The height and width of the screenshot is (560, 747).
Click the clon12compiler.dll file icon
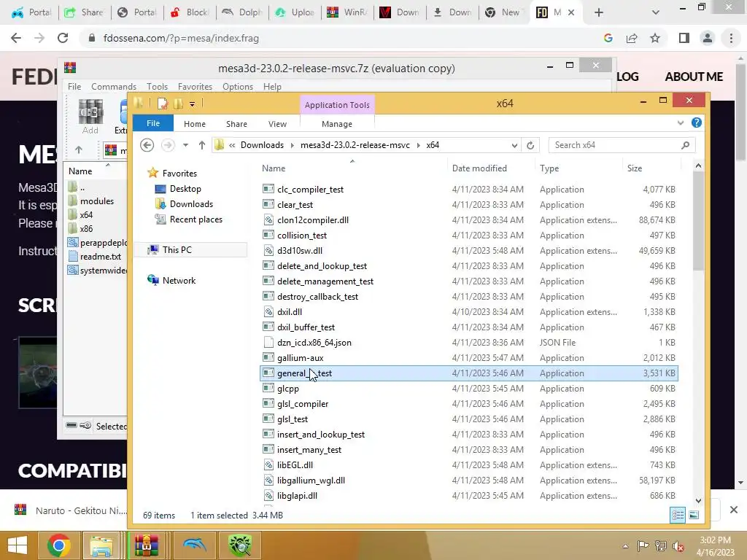click(268, 220)
